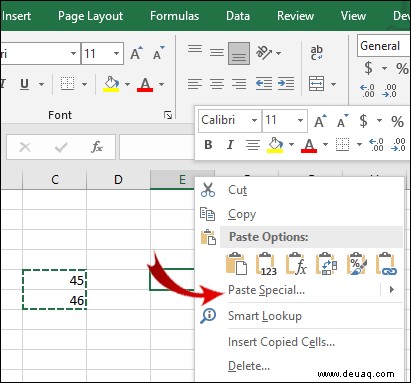Image resolution: width=411 pixels, height=383 pixels.
Task: Open the Insert ribbon tab
Action: pos(16,16)
